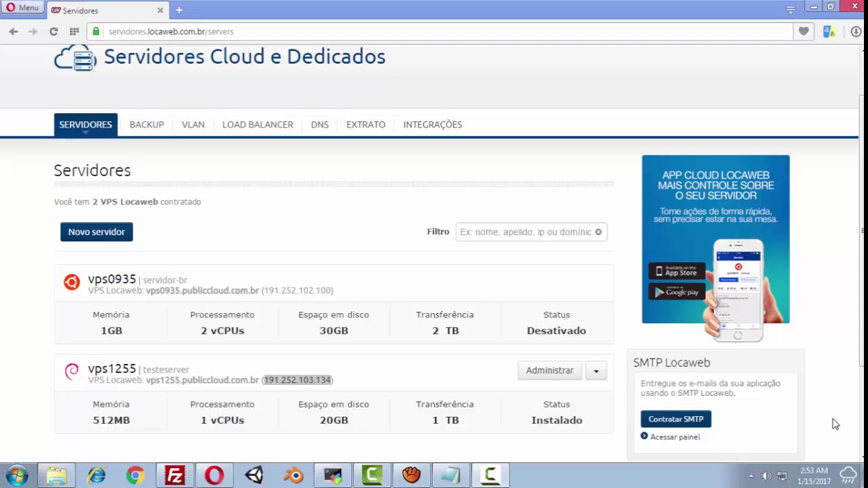
Task: Click the Contratar SMTP button
Action: pos(675,419)
